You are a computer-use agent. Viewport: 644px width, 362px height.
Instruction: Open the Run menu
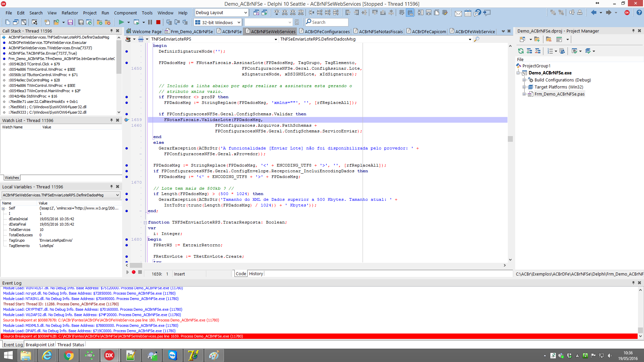[105, 13]
